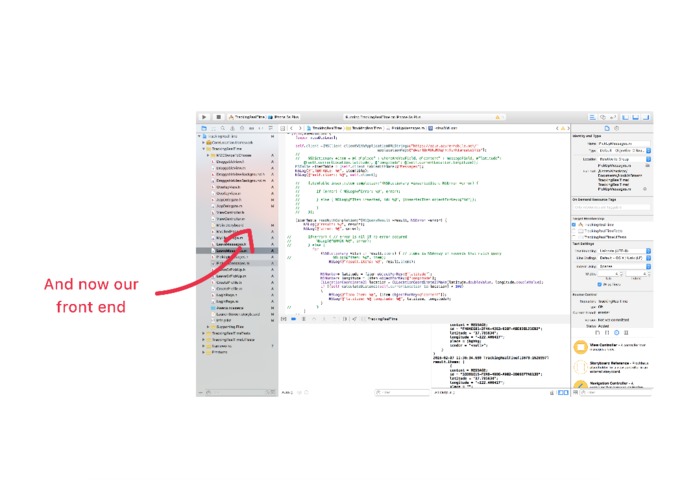695x494 pixels.
Task: Open the Find navigator magnifier icon
Action: 223,128
